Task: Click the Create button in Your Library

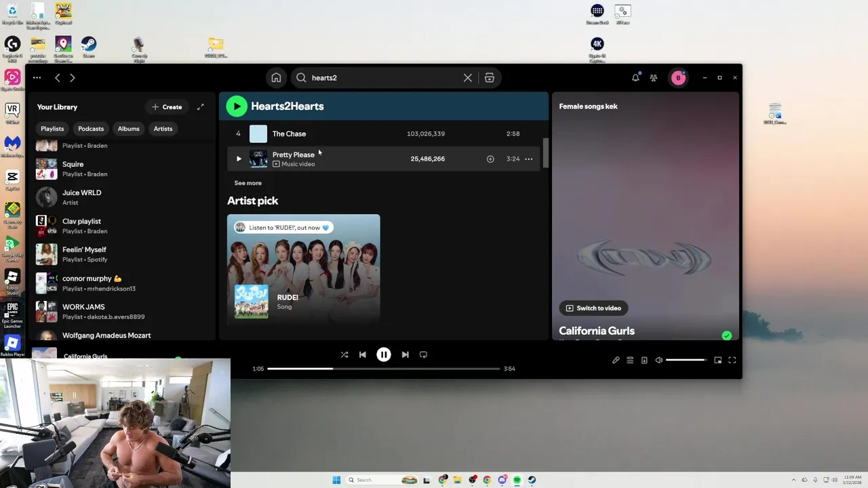Action: click(167, 107)
